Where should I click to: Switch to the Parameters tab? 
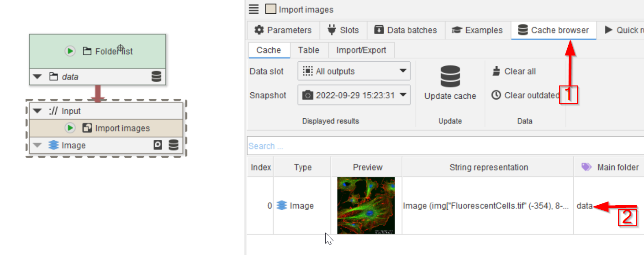[283, 30]
